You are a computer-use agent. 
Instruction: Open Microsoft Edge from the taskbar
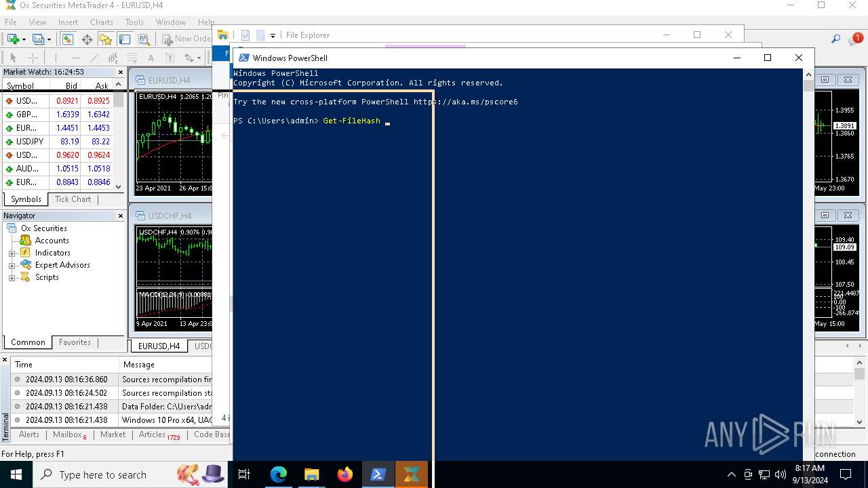[x=279, y=474]
